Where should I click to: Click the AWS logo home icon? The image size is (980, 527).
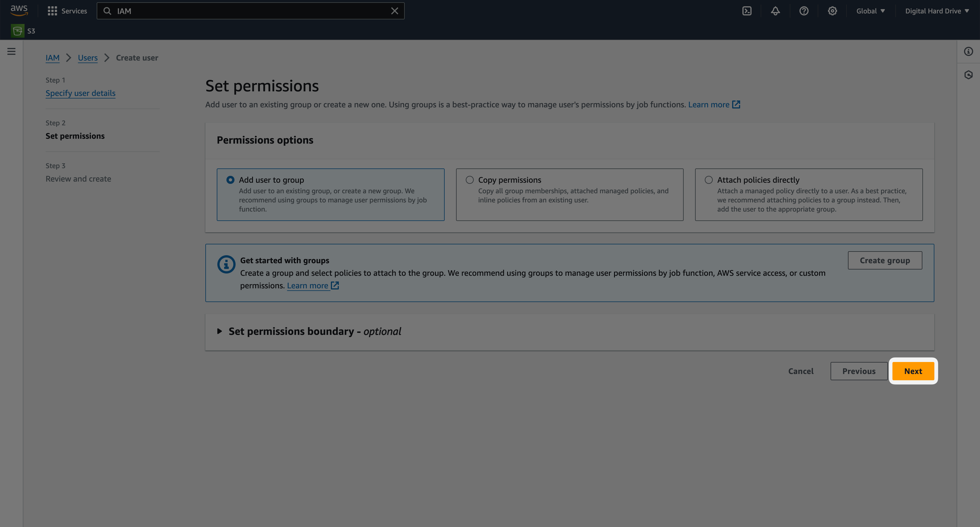click(x=19, y=10)
